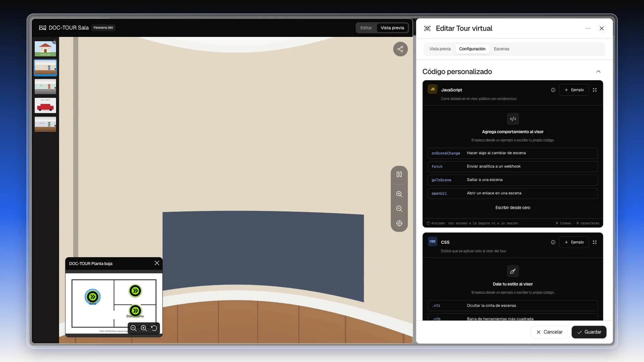Open the share tour icon

(400, 49)
